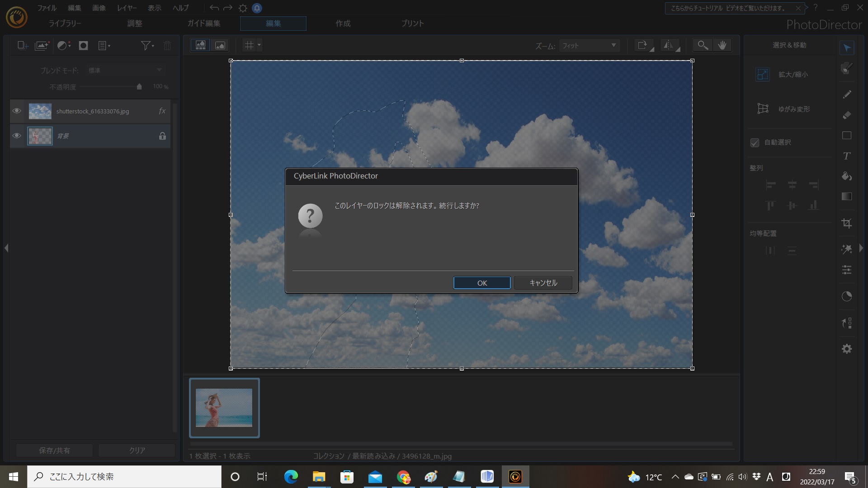
Task: Select the Fill bucket tool
Action: [847, 176]
